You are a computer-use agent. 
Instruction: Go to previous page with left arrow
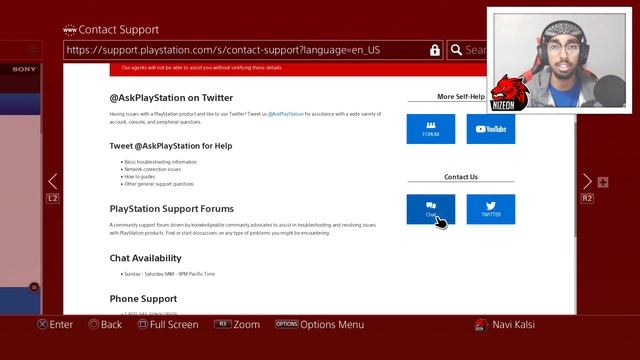pyautogui.click(x=53, y=181)
